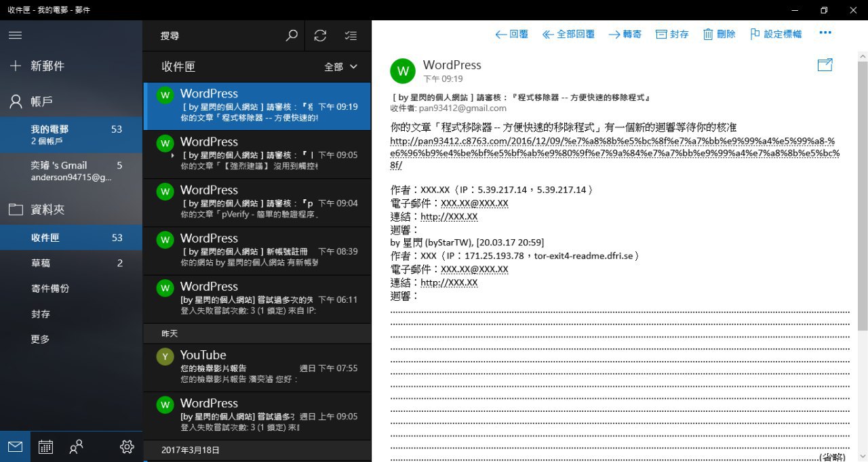Show more actions ellipsis menu
868x462 pixels.
(x=825, y=33)
